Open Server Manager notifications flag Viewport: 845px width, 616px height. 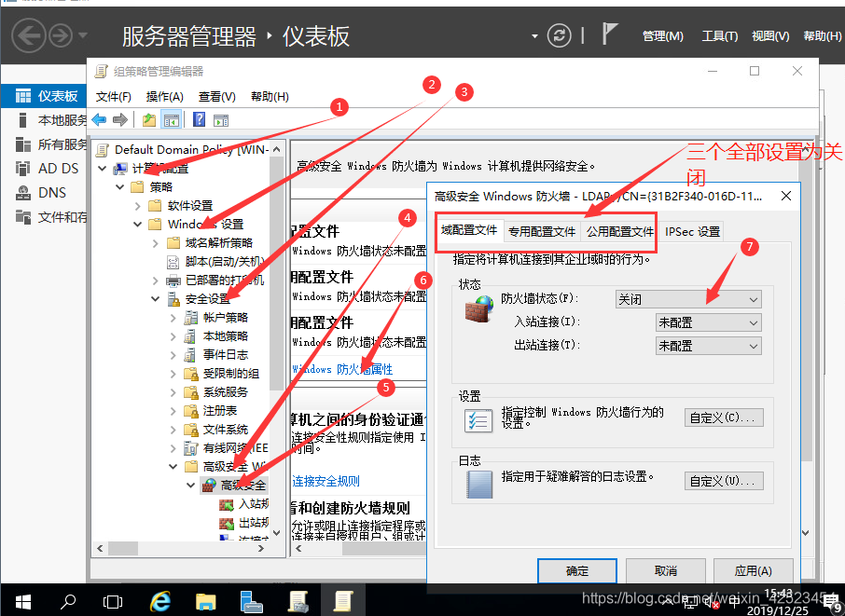pos(609,34)
